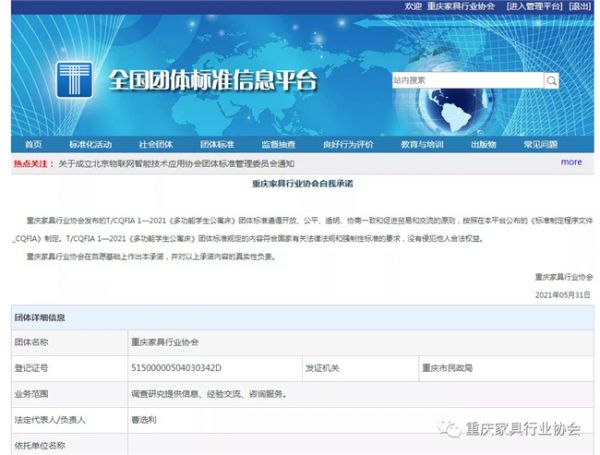Click the 团体详细信息 section header
The width and height of the screenshot is (600, 455).
pyautogui.click(x=40, y=317)
